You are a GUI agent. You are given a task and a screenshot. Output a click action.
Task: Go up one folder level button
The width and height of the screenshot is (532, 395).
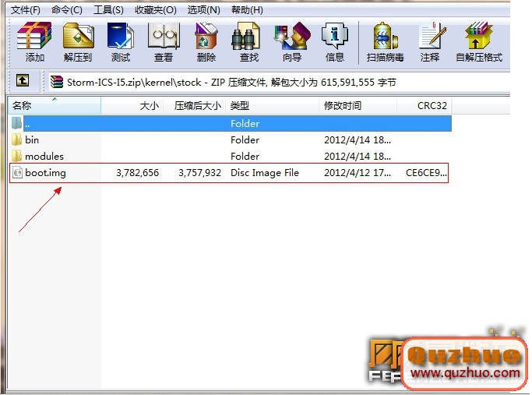[x=23, y=81]
